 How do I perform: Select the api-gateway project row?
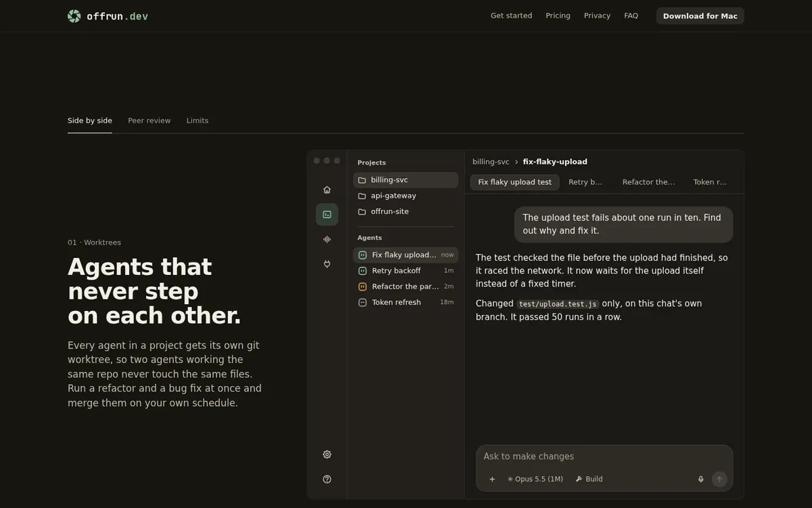pyautogui.click(x=405, y=196)
